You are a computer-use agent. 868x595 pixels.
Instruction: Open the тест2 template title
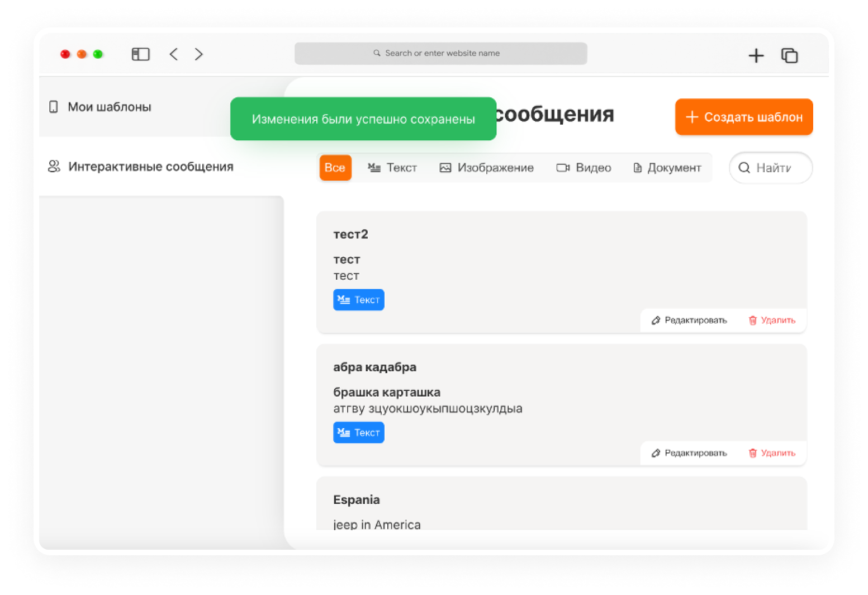(x=350, y=234)
